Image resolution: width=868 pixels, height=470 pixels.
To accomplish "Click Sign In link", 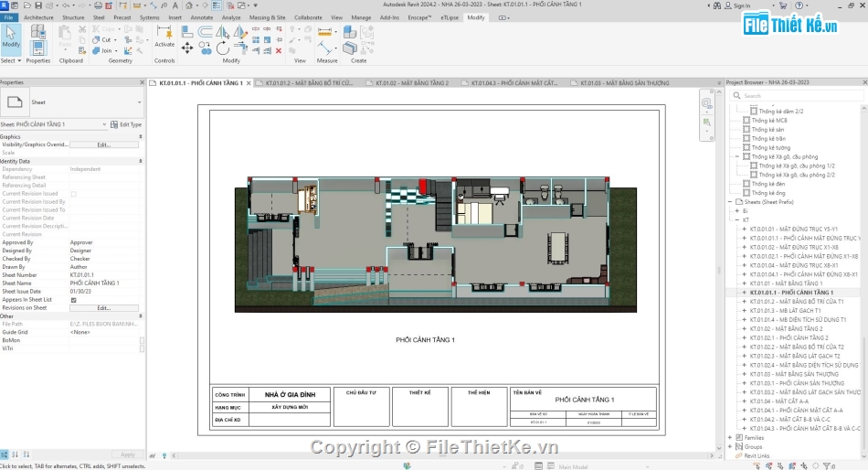I will tap(742, 5).
